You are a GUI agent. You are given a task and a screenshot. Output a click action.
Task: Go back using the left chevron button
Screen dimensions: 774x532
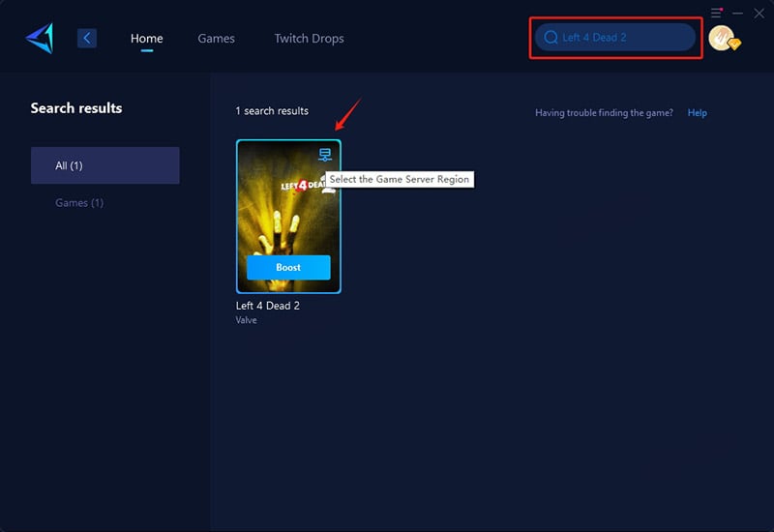87,38
